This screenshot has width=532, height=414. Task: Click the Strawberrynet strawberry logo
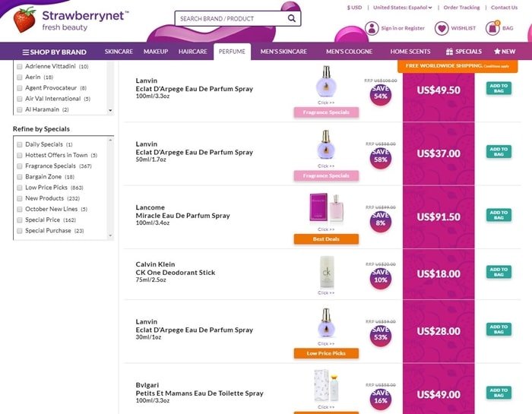pos(24,20)
